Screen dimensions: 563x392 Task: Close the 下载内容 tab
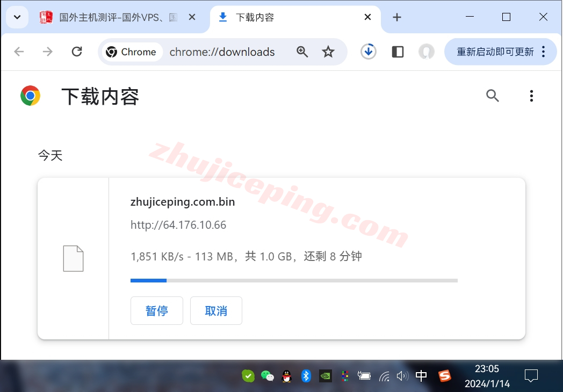(x=367, y=17)
